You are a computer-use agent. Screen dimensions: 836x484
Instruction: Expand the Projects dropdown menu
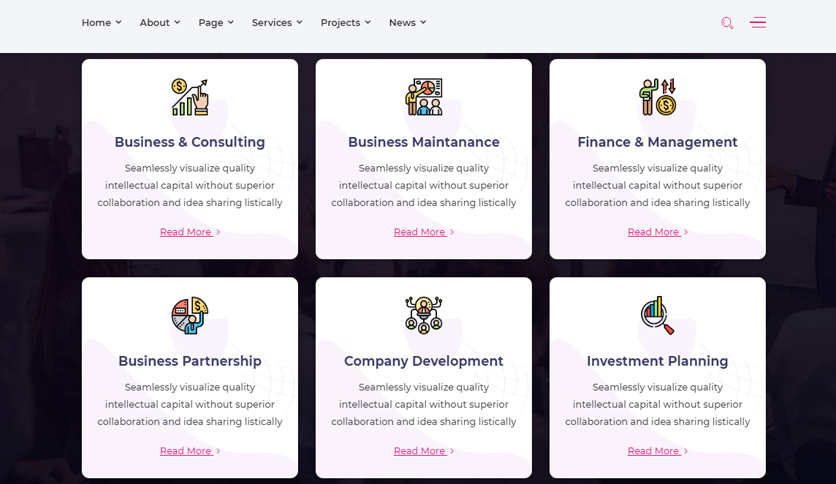tap(345, 22)
